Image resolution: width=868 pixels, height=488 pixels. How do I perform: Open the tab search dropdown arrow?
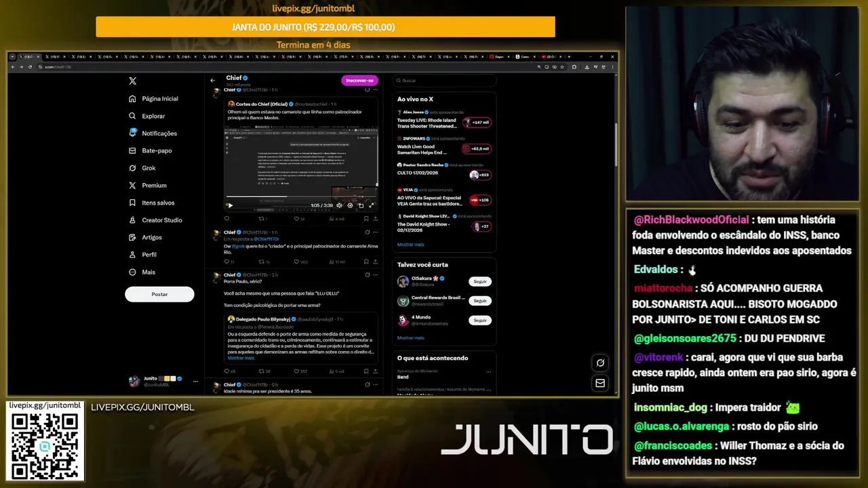click(x=13, y=57)
